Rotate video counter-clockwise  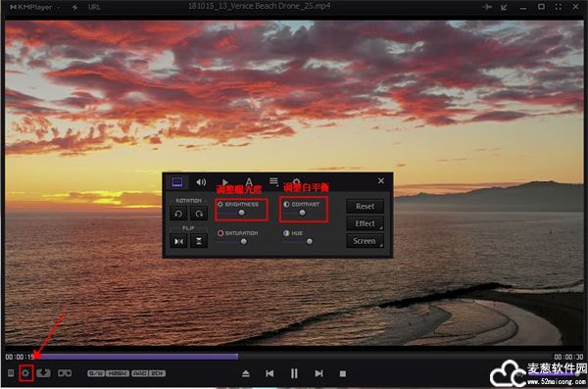[178, 214]
